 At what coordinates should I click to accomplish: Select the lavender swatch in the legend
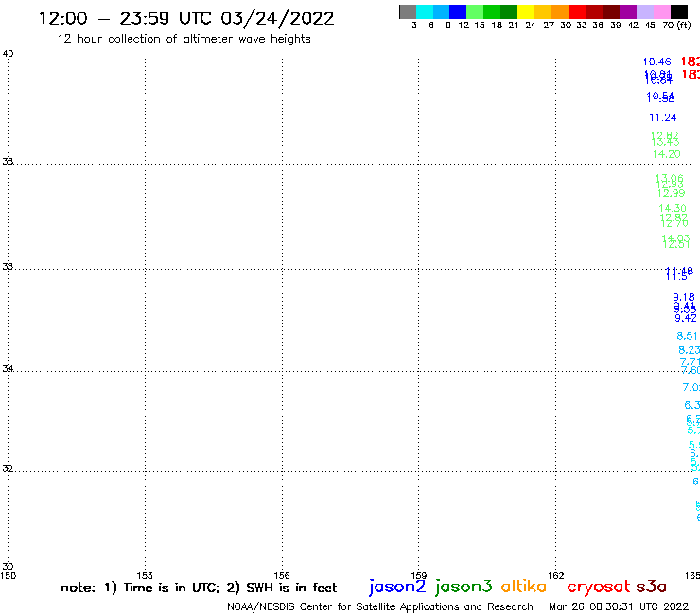(x=645, y=11)
